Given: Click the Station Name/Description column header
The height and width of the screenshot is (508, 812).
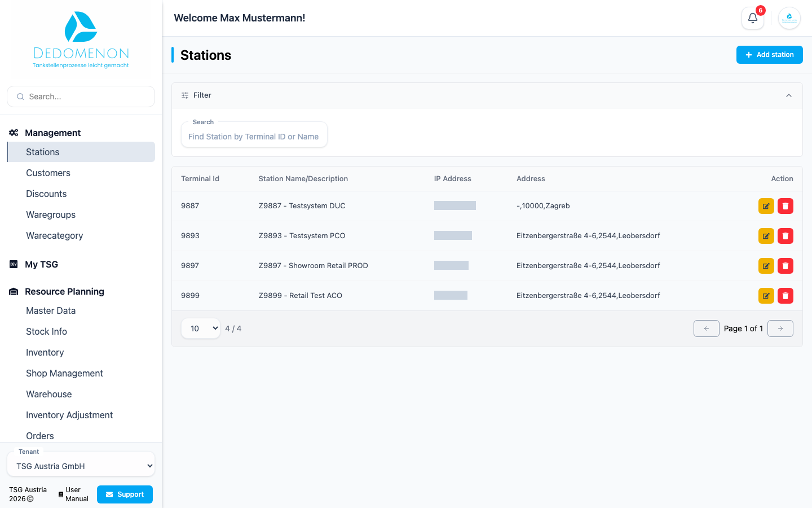Looking at the screenshot, I should [303, 179].
